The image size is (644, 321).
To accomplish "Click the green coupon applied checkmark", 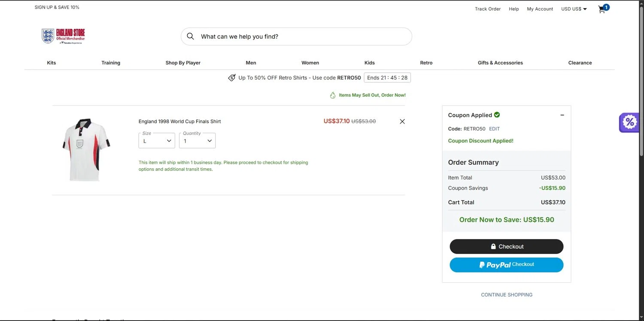I will 497,115.
